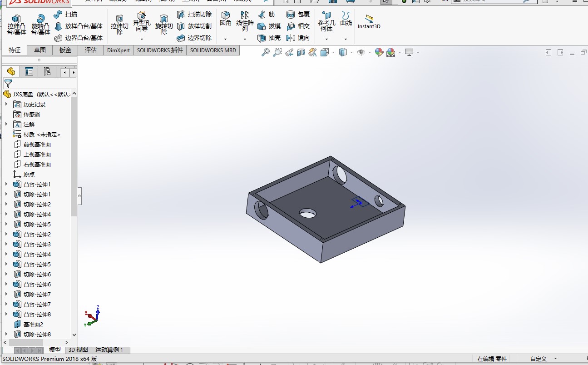Viewport: 588px width, 365px height.
Task: Select the 包覆 wrap tool
Action: [x=298, y=15]
